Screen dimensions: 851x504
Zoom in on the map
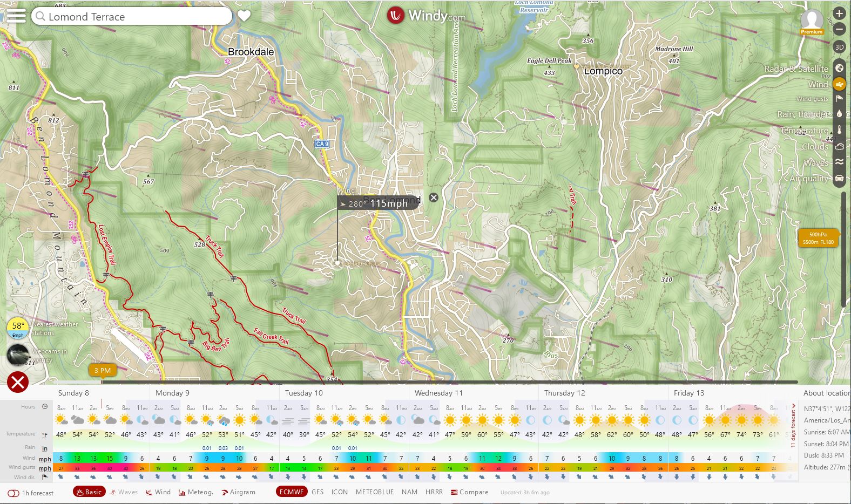point(839,13)
